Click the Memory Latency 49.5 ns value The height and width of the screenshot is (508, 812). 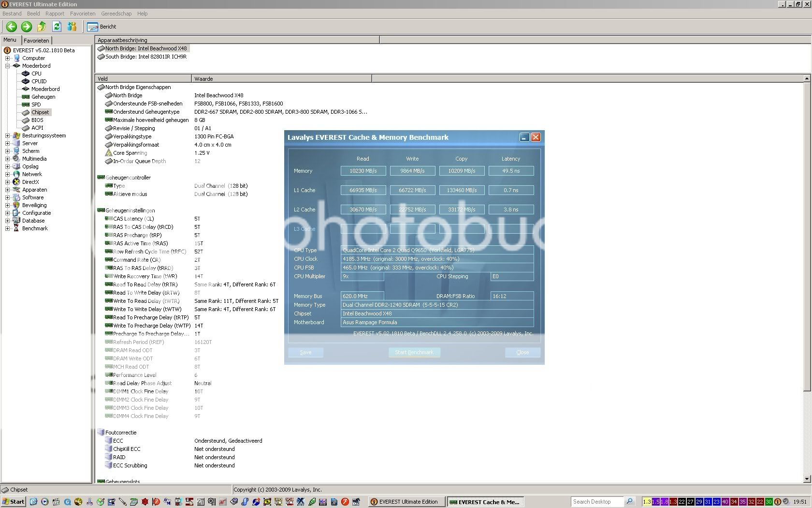[x=511, y=171]
